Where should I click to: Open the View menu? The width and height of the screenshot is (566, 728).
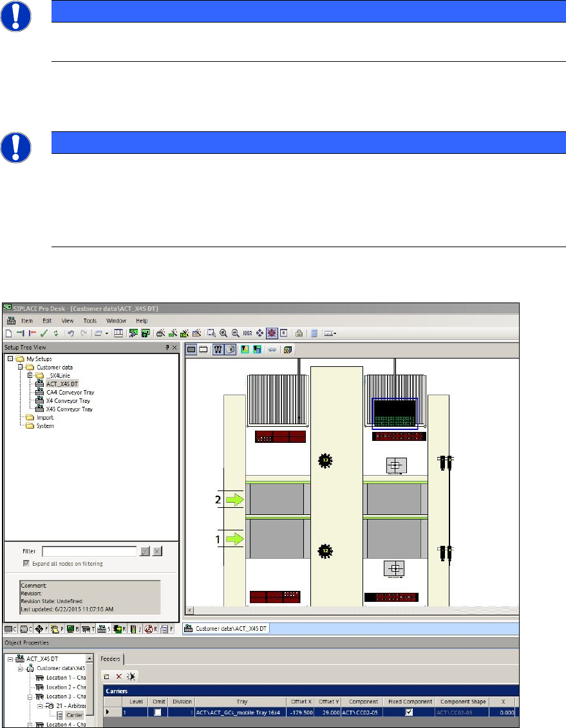click(68, 321)
